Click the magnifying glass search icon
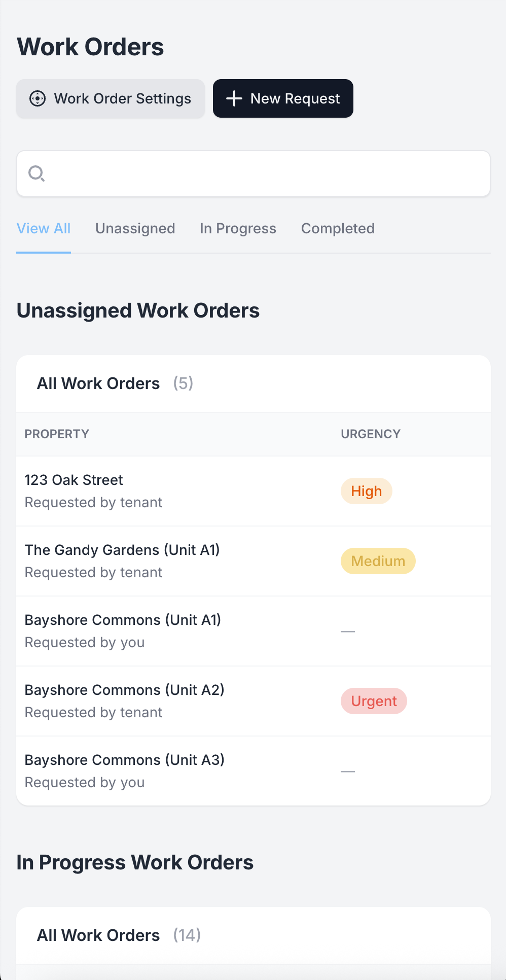 [37, 173]
